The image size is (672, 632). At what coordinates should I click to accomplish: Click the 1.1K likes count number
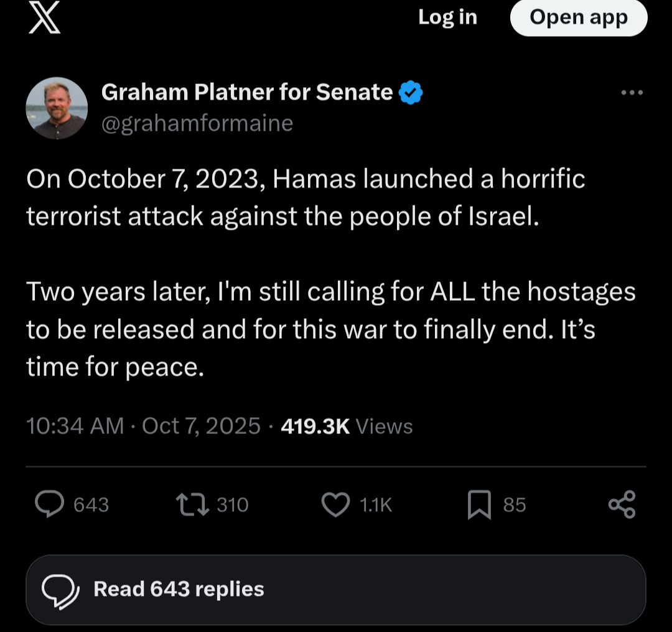(x=376, y=504)
